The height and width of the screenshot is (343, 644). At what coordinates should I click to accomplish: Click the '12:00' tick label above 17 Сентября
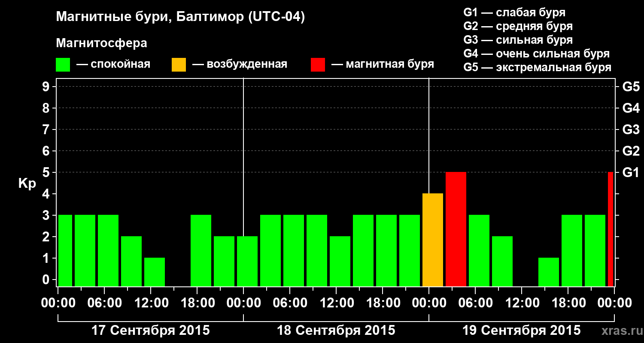tap(151, 303)
